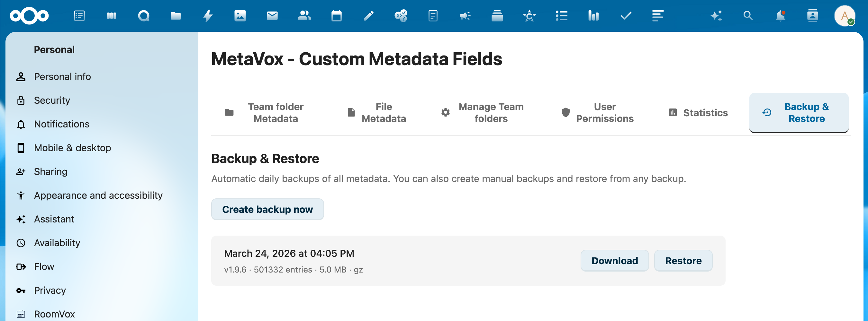
Task: Open the bulleted list app icon
Action: click(x=561, y=16)
